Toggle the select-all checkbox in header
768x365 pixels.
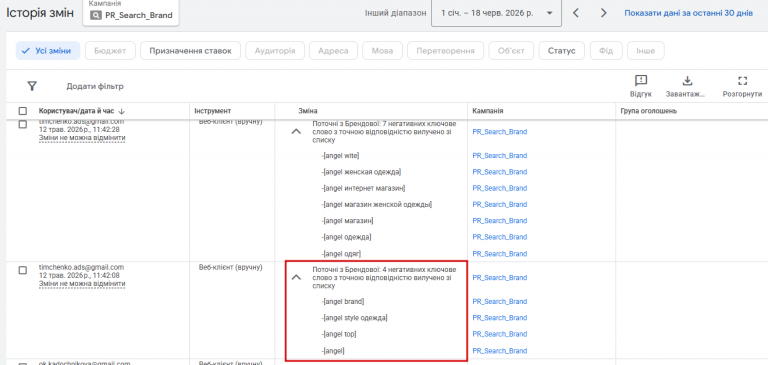coord(23,111)
